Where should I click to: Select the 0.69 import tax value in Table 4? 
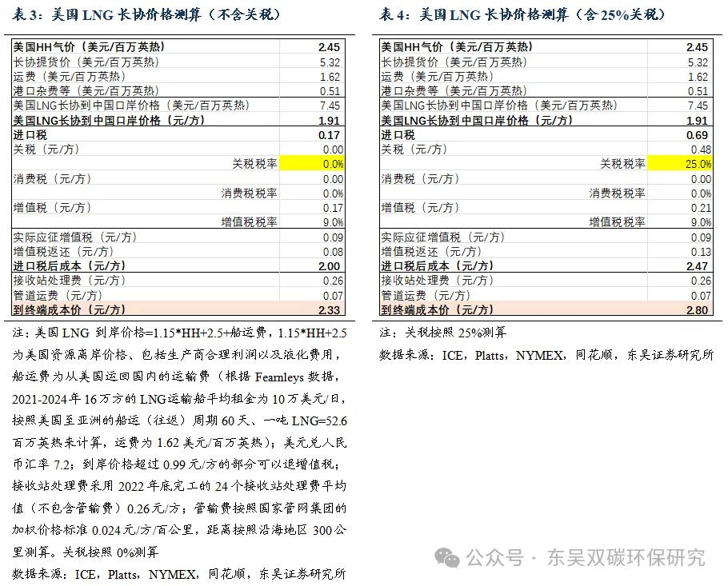click(x=697, y=135)
